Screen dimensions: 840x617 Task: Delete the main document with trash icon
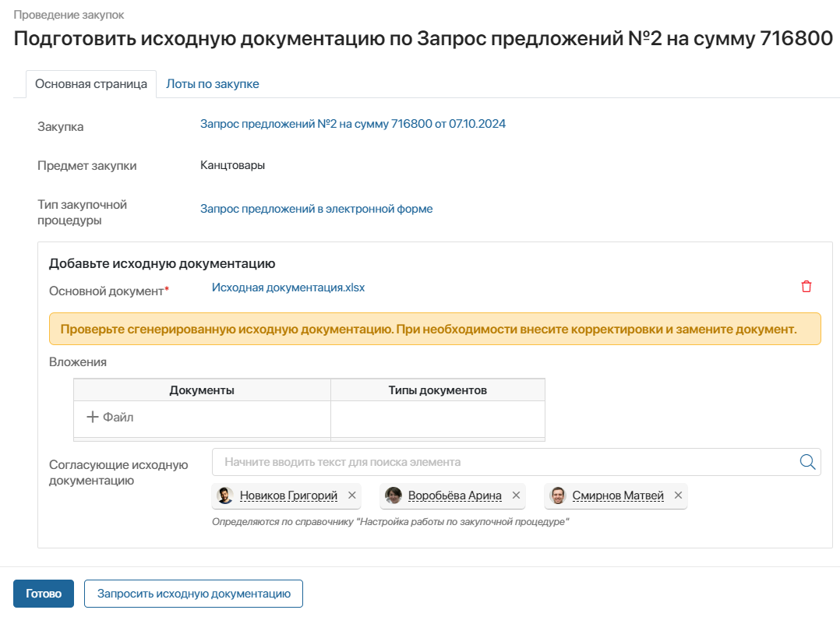pyautogui.click(x=806, y=287)
